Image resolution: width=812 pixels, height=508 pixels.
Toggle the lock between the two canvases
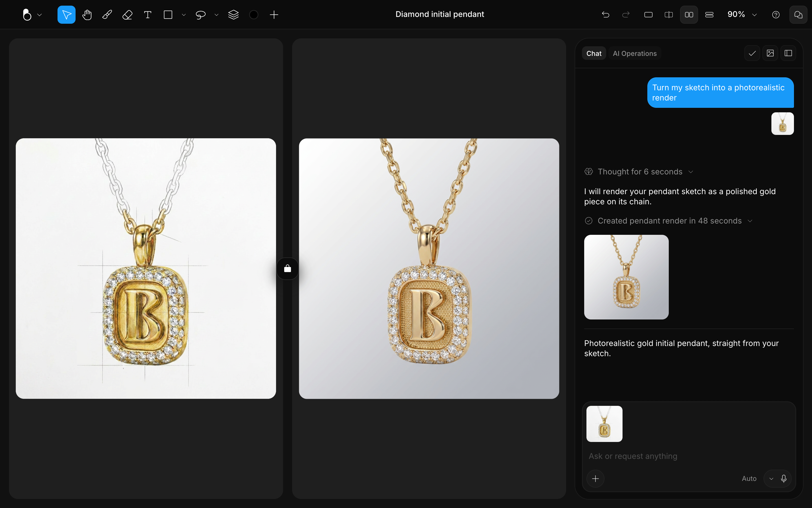pos(288,268)
